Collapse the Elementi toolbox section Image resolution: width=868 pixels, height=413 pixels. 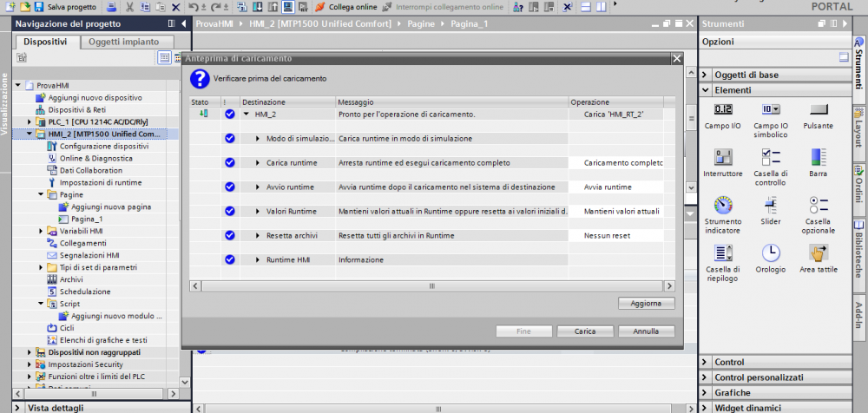705,89
